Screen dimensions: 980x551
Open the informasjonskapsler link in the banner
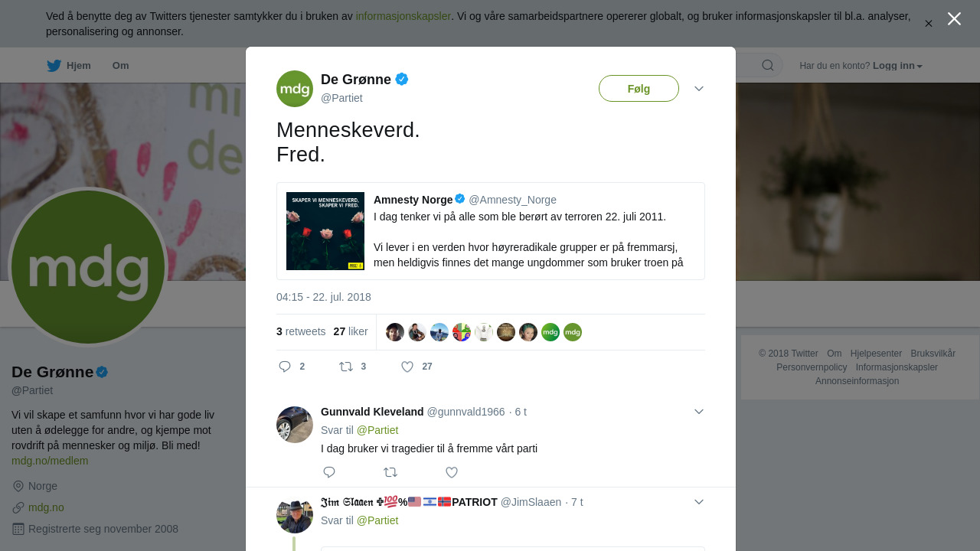[403, 16]
